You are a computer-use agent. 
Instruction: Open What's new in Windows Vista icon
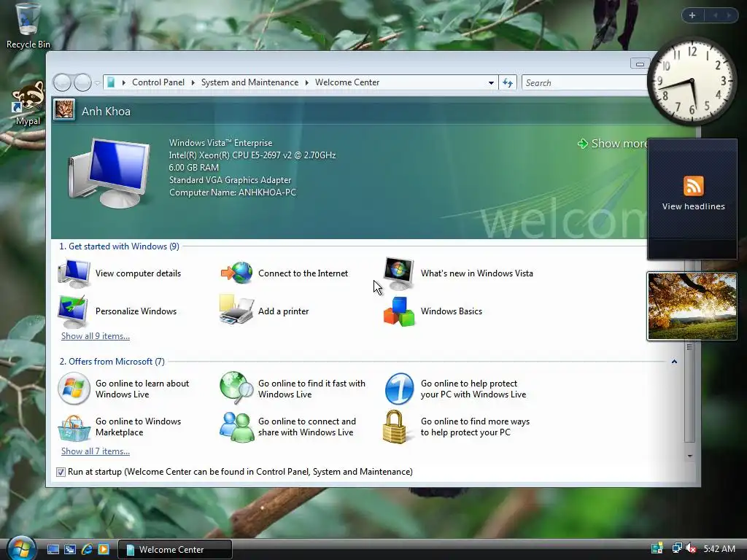399,273
